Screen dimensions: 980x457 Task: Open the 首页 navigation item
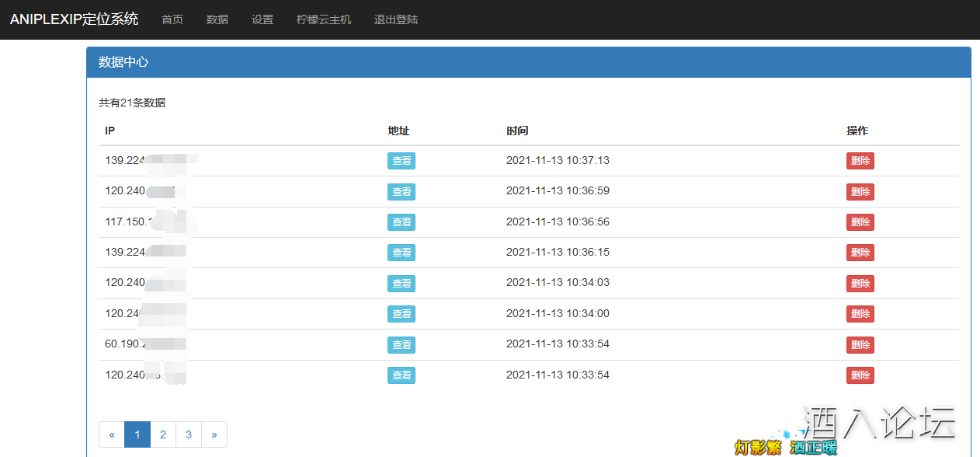(172, 19)
